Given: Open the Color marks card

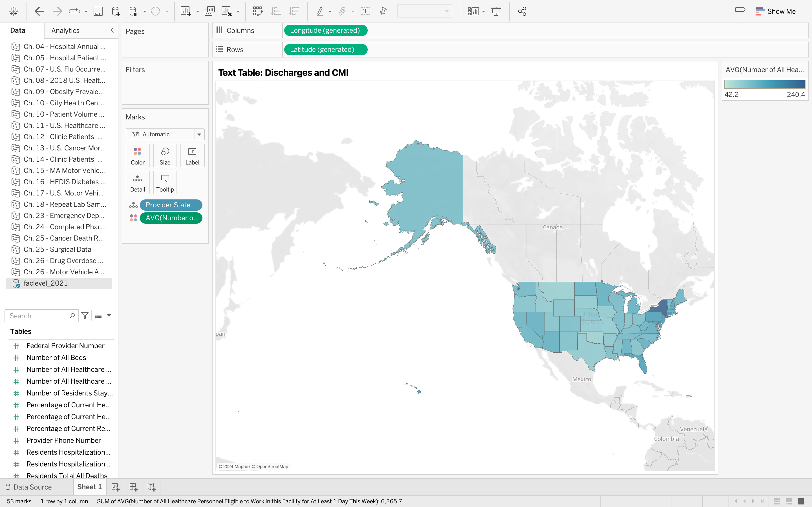Looking at the screenshot, I should tap(138, 155).
